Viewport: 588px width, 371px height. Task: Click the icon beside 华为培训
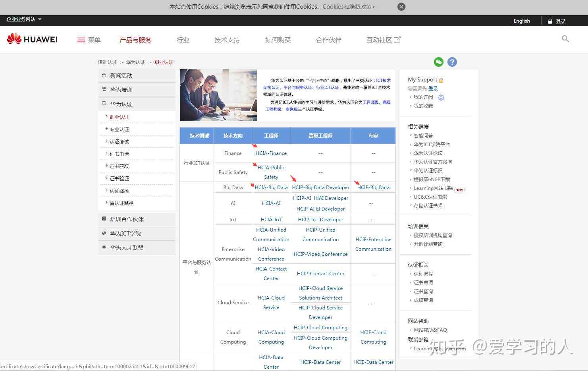(x=104, y=89)
